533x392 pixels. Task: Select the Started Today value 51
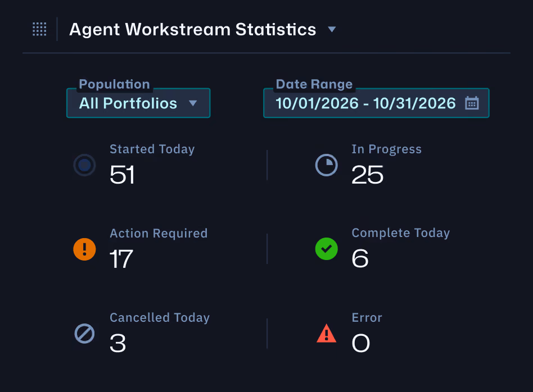123,175
